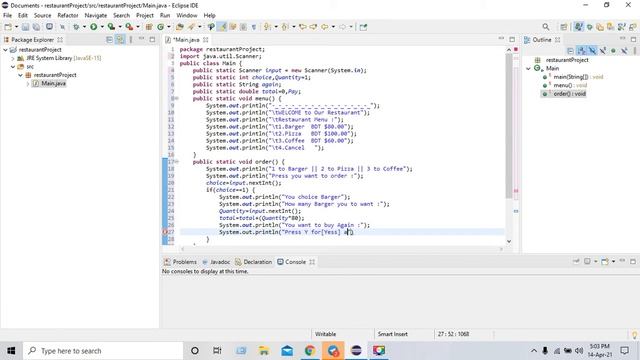The image size is (640, 360).
Task: Click the New file toolbar icon
Action: tap(8, 27)
